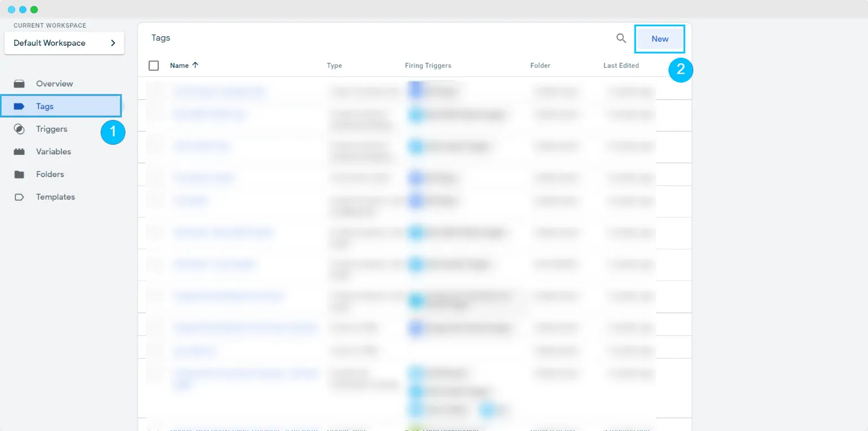
Task: Click the CURRENT WORKSPACE label
Action: coord(50,25)
